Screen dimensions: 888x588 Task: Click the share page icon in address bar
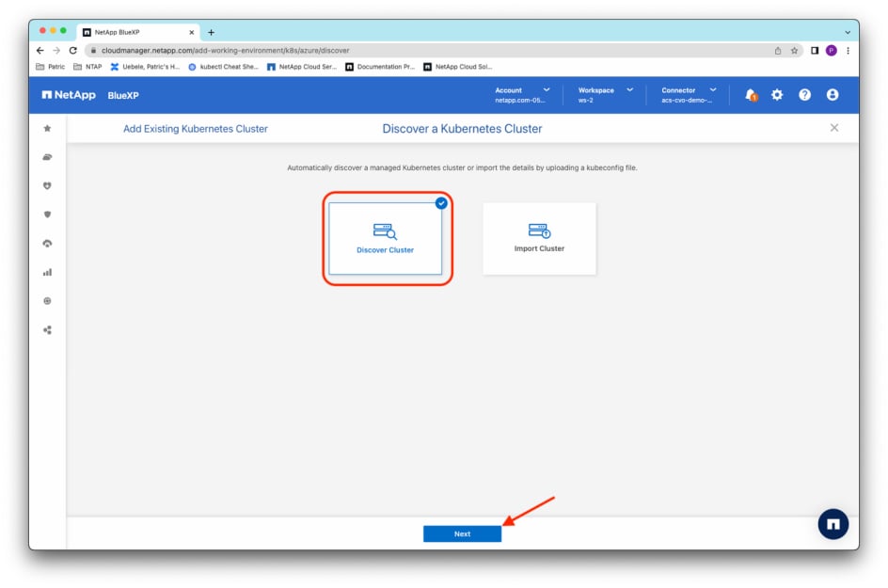pos(778,51)
